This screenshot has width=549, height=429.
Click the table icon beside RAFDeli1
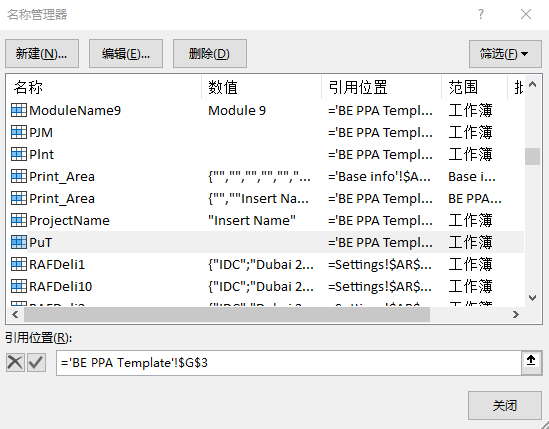tap(19, 264)
